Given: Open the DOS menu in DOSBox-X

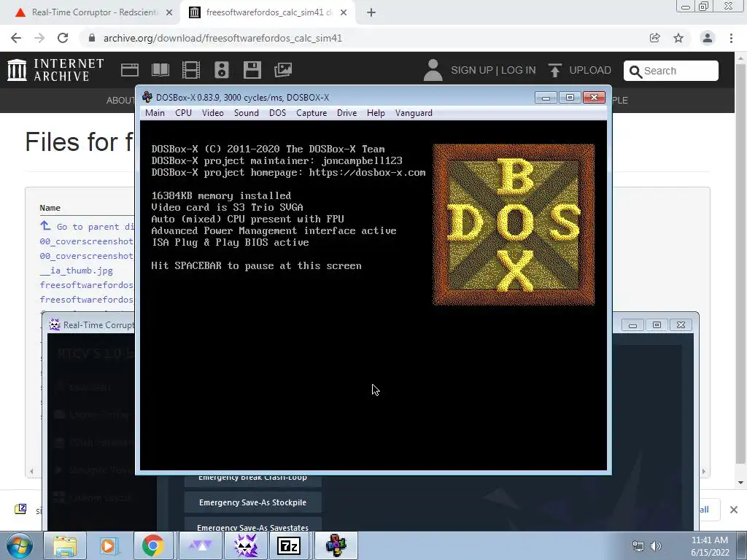Looking at the screenshot, I should coord(277,113).
